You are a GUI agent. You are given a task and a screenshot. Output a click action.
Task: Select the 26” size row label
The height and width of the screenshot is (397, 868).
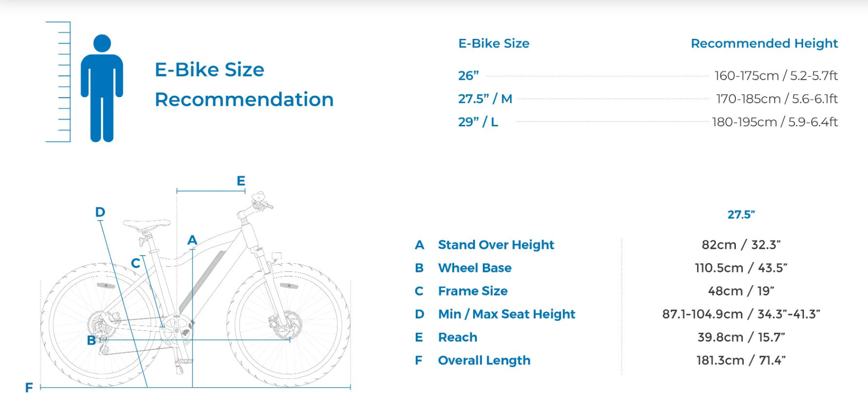[x=468, y=76]
